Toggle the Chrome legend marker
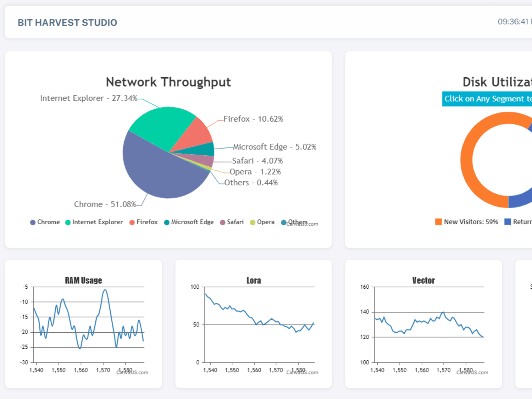This screenshot has height=399, width=532. point(33,222)
